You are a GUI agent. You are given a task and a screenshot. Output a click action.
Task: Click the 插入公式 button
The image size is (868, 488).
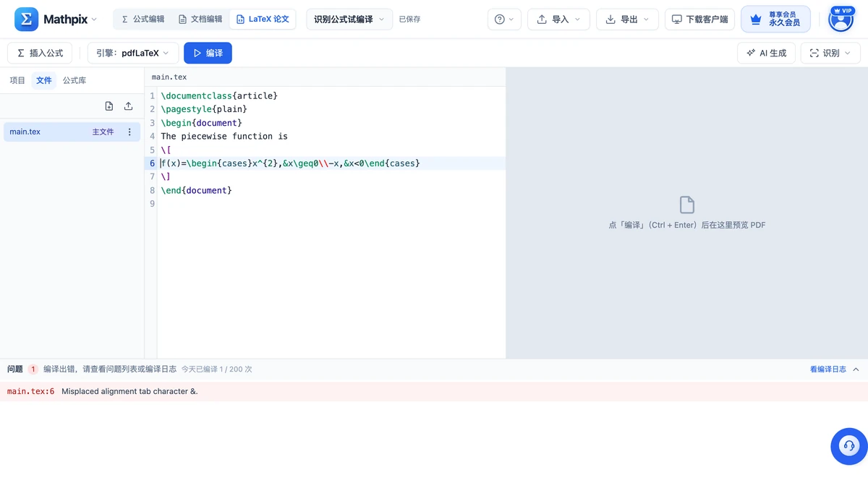(x=40, y=53)
